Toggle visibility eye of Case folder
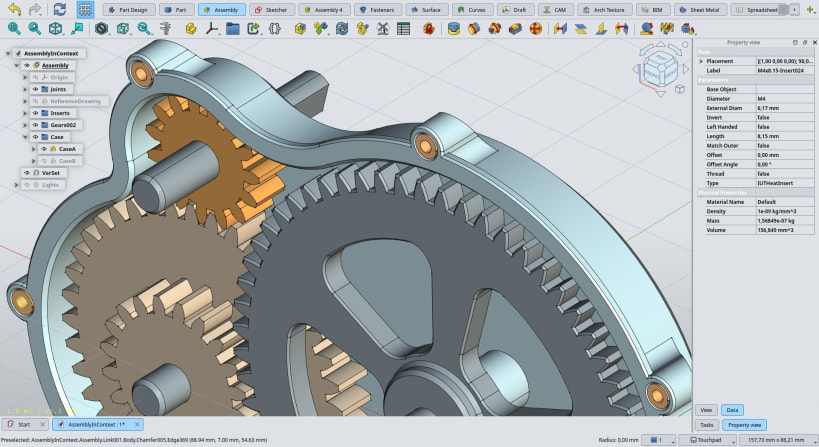The image size is (819, 447). pyautogui.click(x=36, y=137)
